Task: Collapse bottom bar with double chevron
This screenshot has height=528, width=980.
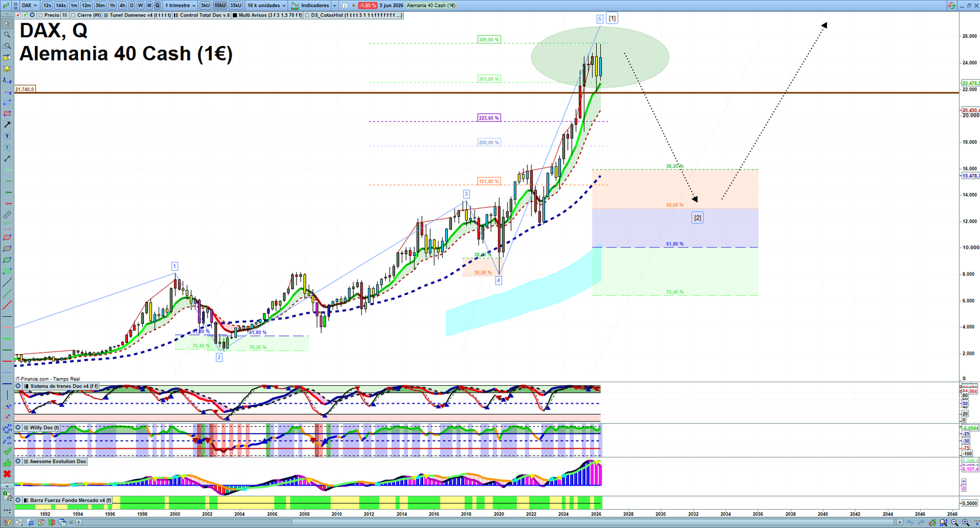Action: (71, 522)
